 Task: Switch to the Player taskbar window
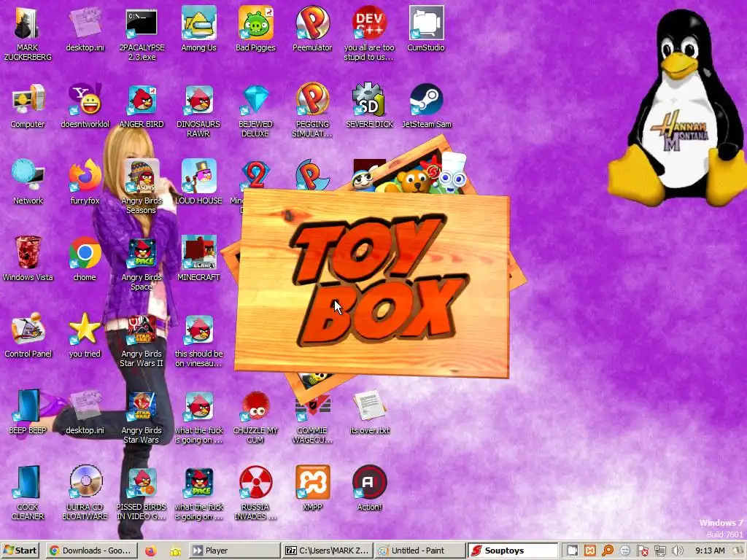click(x=236, y=551)
